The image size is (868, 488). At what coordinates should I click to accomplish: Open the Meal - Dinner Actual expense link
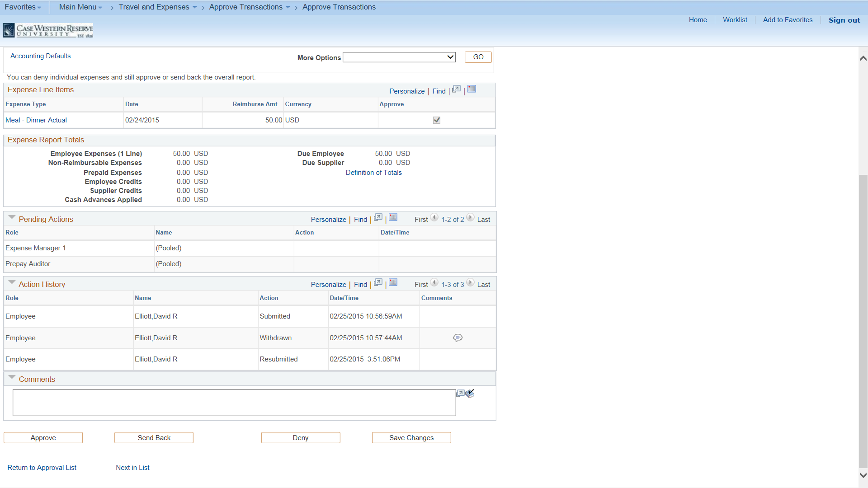36,120
